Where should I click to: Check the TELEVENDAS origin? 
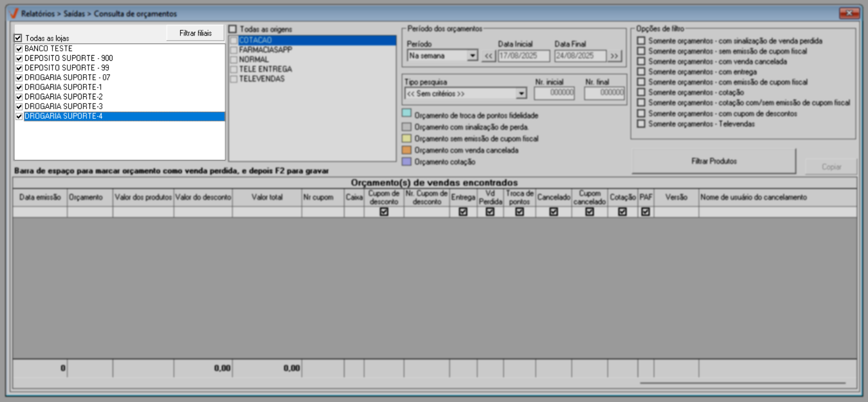pyautogui.click(x=234, y=79)
